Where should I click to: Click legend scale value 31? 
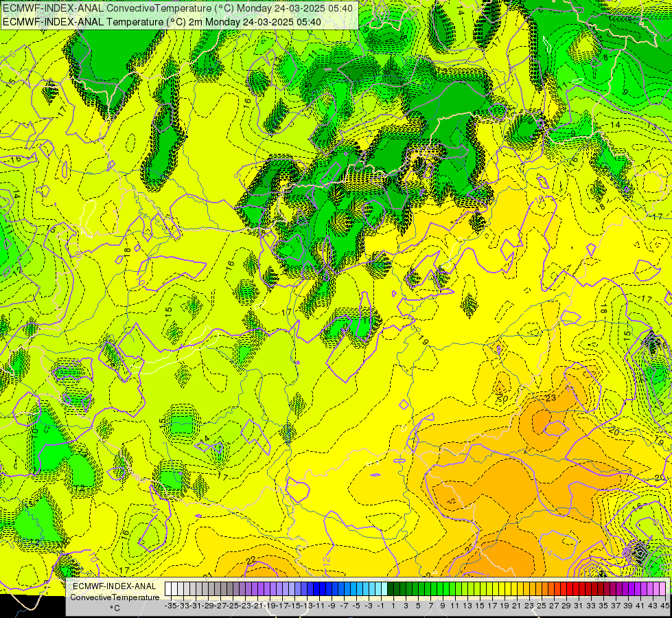point(579,606)
